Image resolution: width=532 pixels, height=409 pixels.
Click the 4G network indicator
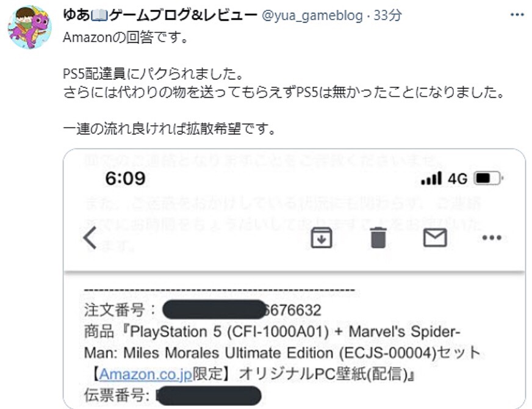(x=458, y=178)
